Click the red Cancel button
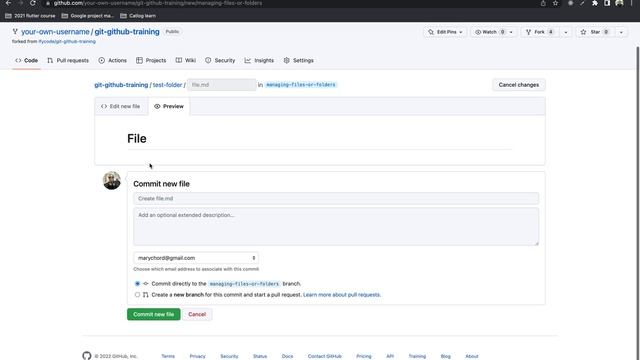The image size is (640, 360). click(197, 314)
